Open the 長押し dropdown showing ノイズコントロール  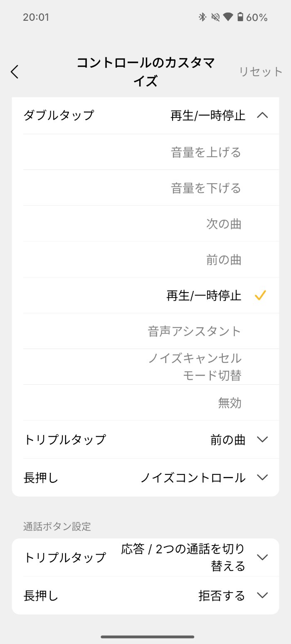(x=262, y=478)
